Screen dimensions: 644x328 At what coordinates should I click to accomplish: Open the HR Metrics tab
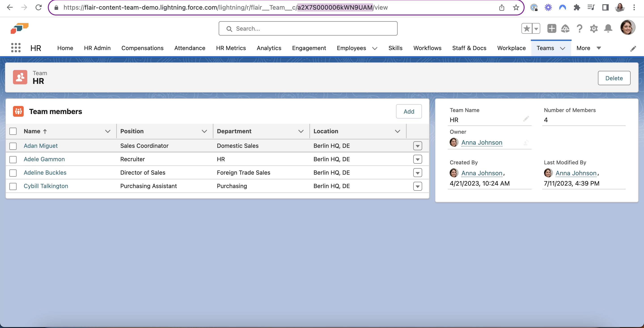(231, 48)
